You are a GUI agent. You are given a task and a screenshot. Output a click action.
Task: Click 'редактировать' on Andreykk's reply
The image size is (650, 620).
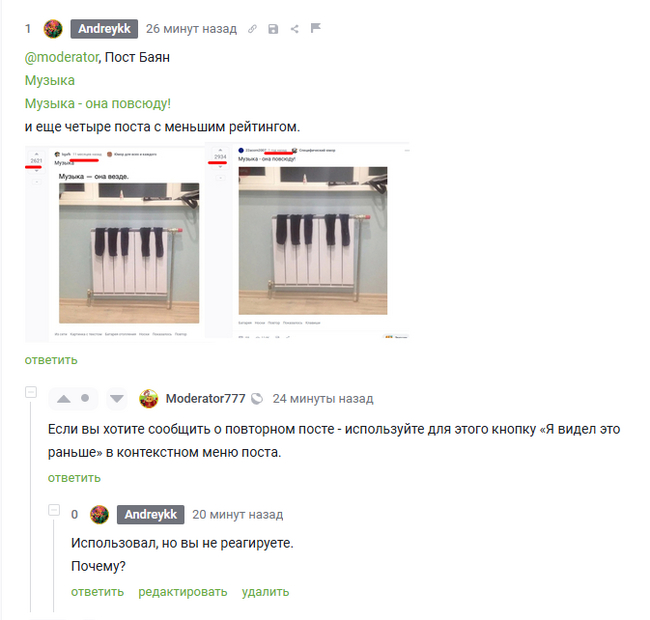coord(183,591)
